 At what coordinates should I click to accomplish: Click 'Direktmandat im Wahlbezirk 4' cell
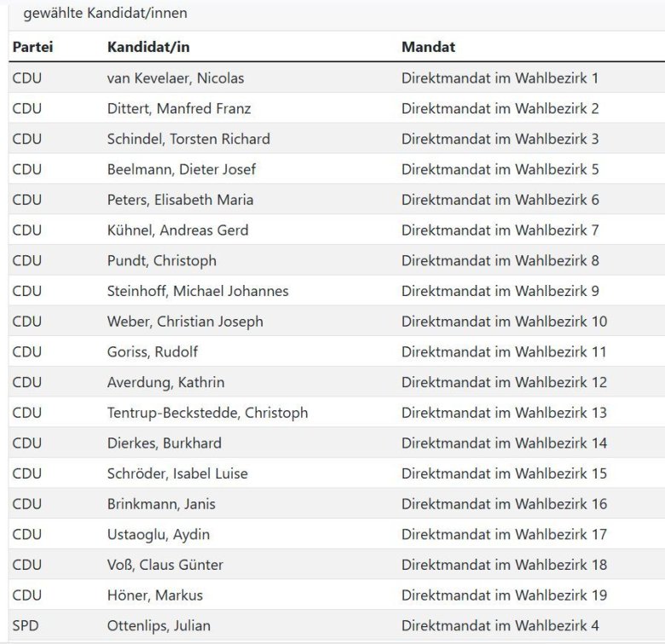click(500, 625)
